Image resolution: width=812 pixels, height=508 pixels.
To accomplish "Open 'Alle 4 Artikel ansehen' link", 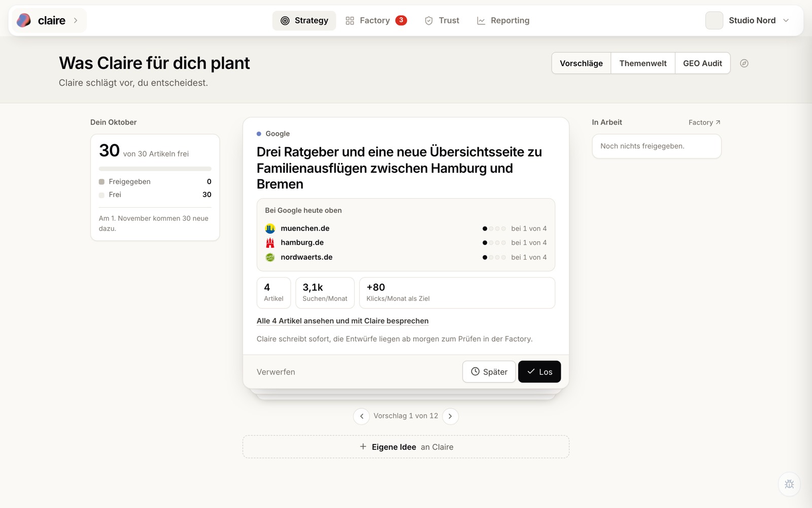I will (343, 321).
